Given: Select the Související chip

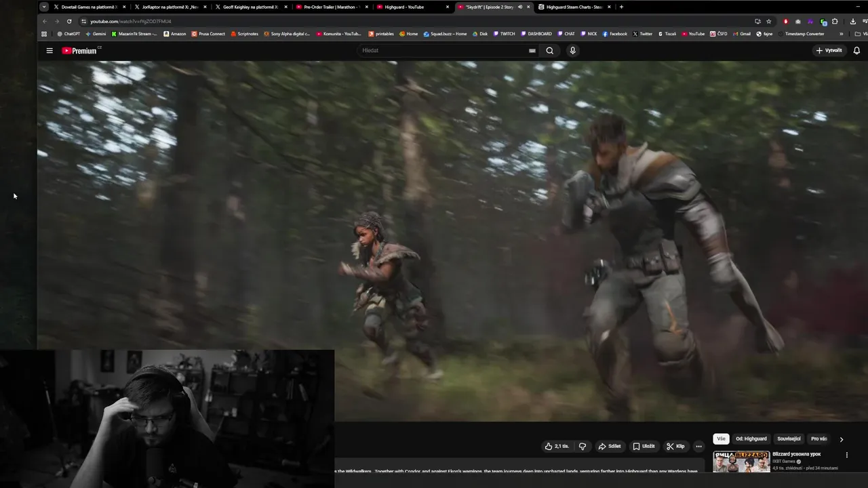Looking at the screenshot, I should [x=789, y=439].
